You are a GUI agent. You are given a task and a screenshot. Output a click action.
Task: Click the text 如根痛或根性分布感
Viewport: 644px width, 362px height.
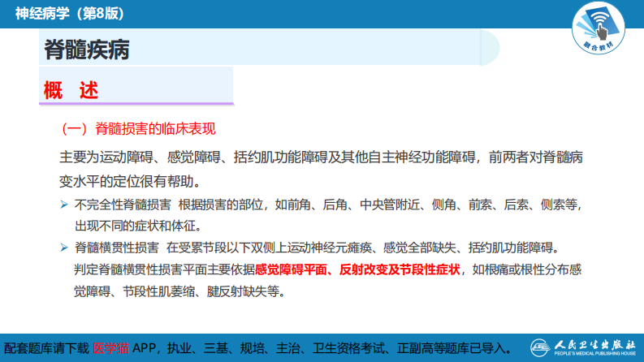[527, 269]
